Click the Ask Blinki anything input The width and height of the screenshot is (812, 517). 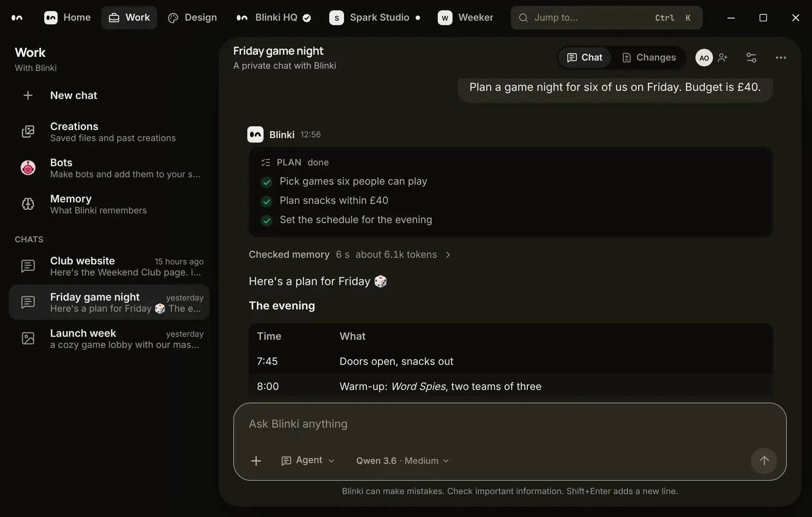coord(510,424)
